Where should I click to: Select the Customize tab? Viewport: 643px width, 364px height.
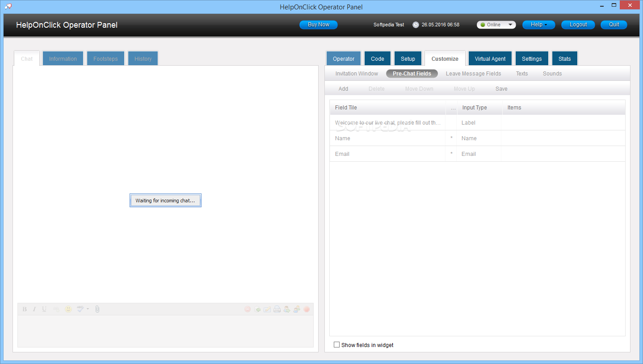[445, 59]
